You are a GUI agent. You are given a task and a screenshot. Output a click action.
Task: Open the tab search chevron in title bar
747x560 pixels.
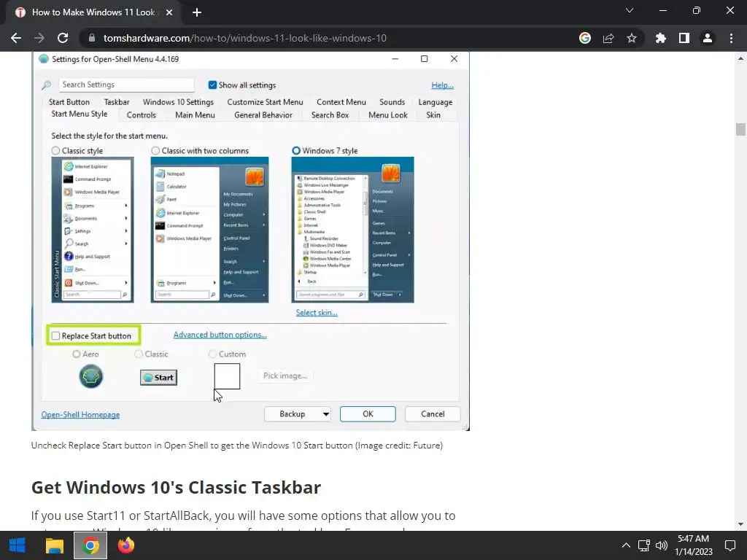(x=629, y=10)
